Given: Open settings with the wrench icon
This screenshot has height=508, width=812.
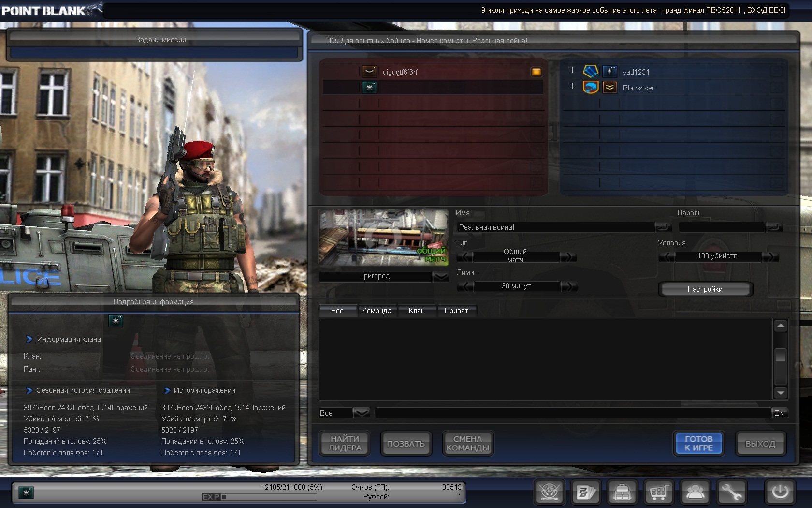Looking at the screenshot, I should 732,493.
